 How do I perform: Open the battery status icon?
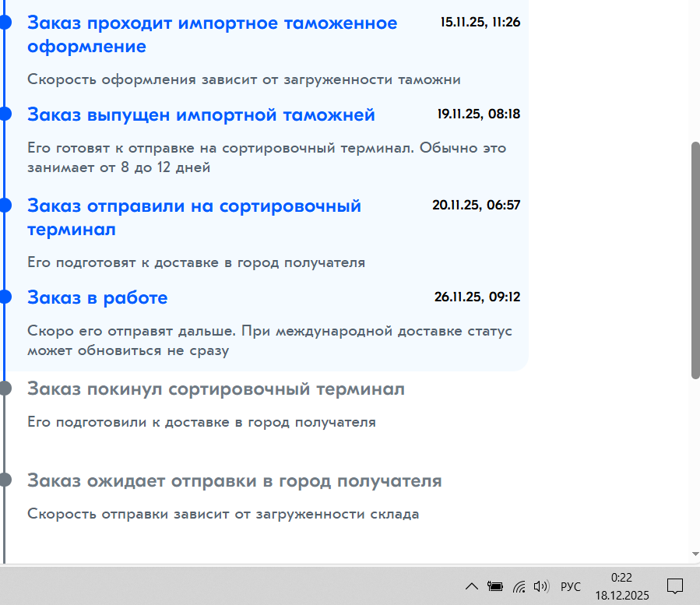point(494,586)
